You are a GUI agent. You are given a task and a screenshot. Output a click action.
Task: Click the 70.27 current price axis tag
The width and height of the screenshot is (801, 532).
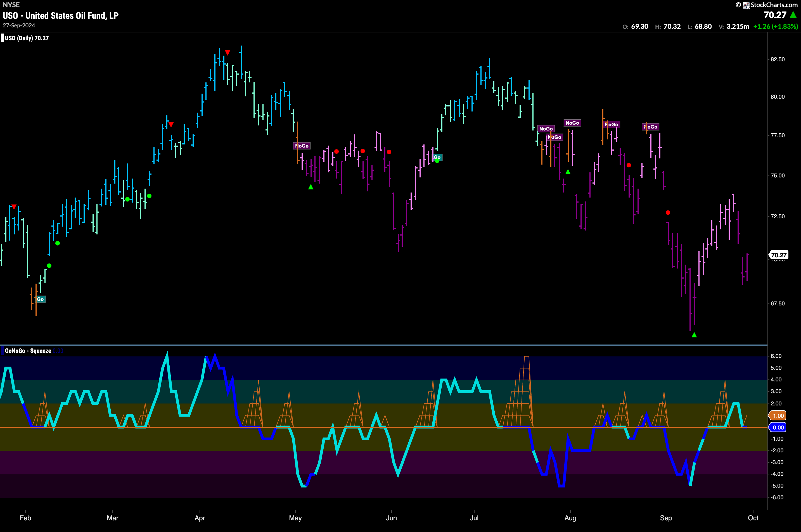coord(779,255)
